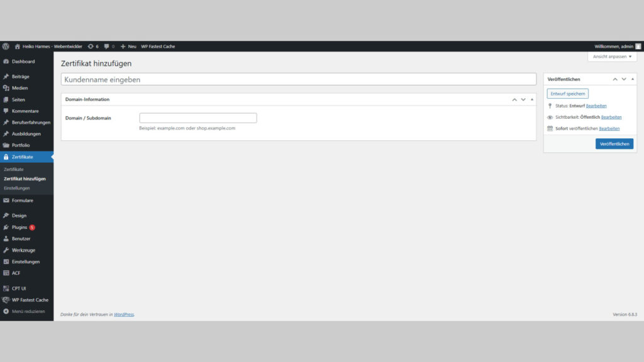This screenshot has width=644, height=362.
Task: Click inside the Domain / Subdomain field
Action: [x=197, y=118]
